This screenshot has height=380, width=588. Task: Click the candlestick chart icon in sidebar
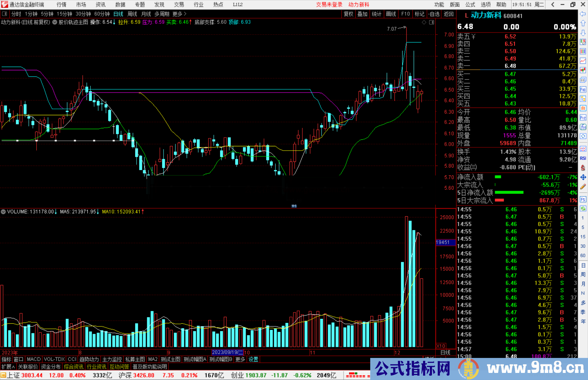[583, 70]
